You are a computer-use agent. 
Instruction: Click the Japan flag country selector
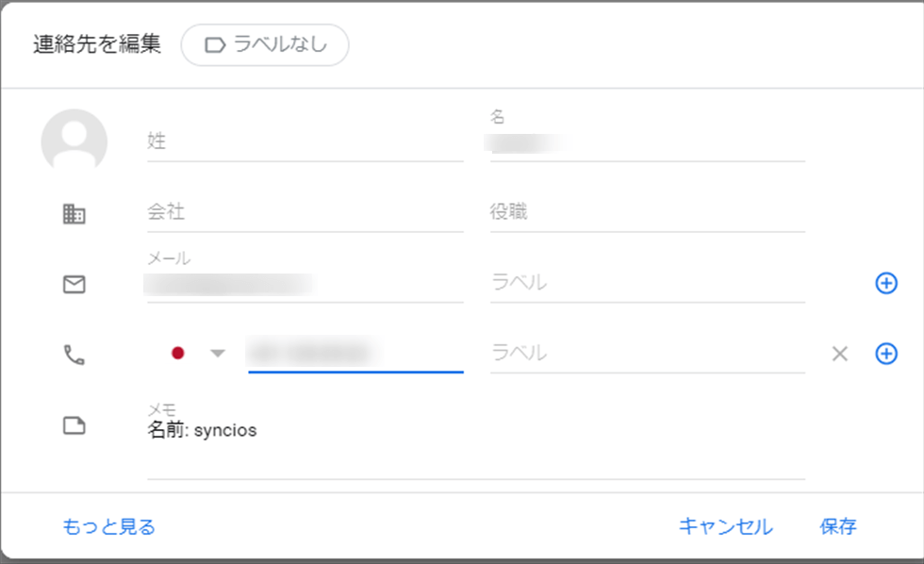point(177,354)
